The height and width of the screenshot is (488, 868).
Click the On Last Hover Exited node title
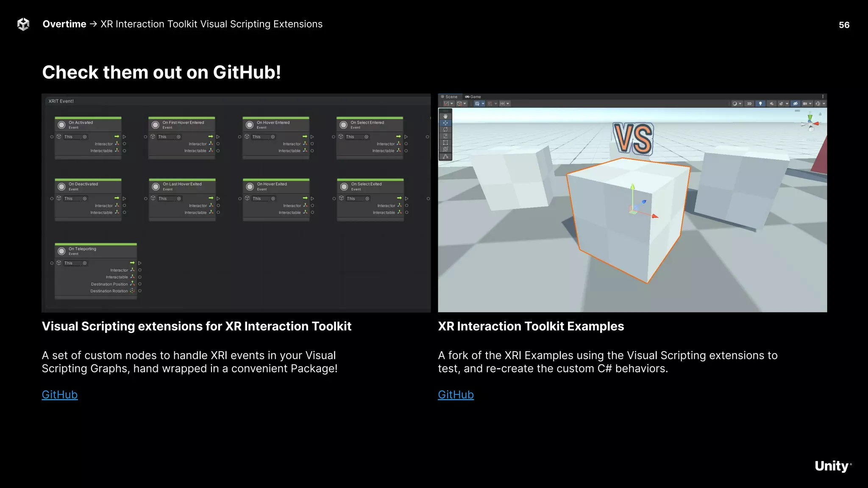(182, 184)
